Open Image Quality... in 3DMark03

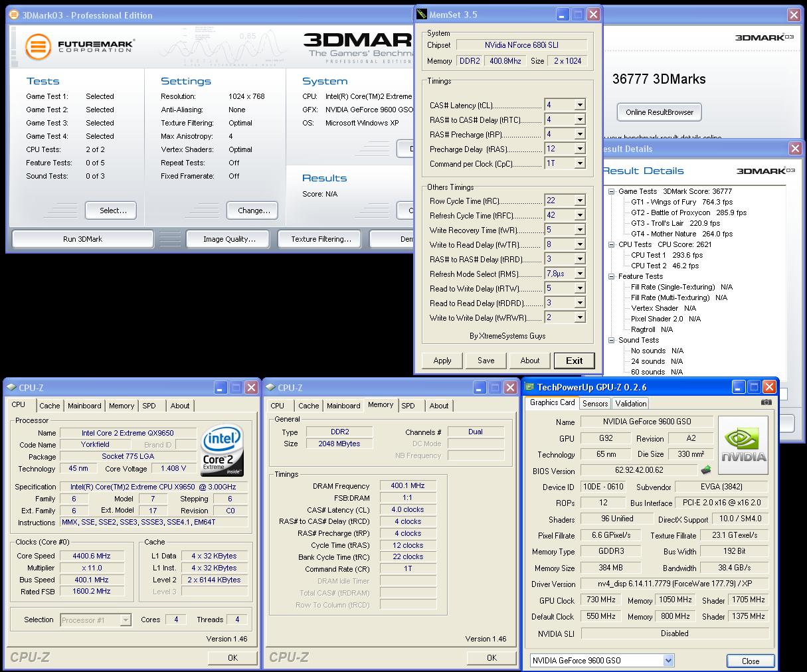pyautogui.click(x=229, y=239)
